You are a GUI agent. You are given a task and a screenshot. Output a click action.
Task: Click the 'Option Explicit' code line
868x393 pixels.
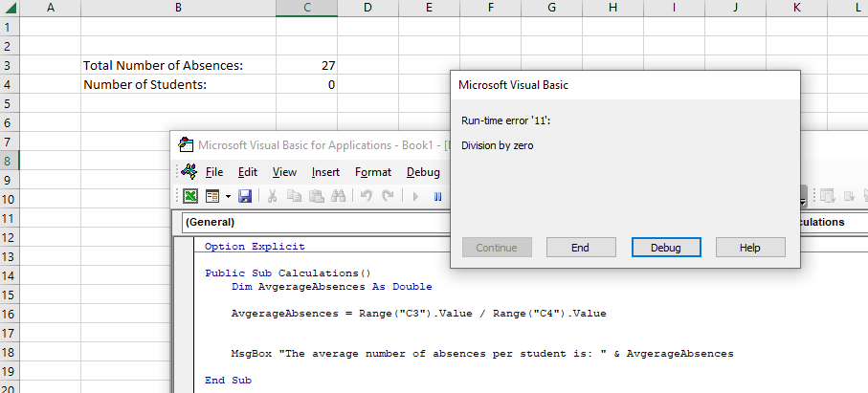tap(255, 247)
